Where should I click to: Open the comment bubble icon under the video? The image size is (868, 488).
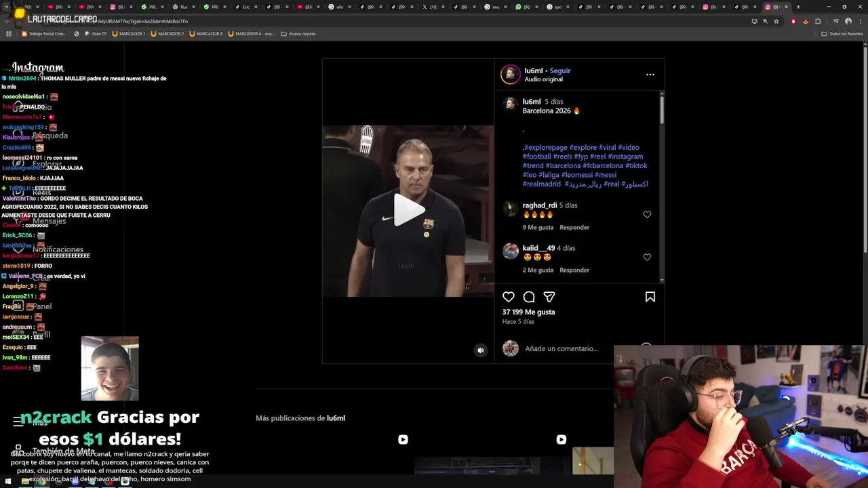[x=529, y=297]
